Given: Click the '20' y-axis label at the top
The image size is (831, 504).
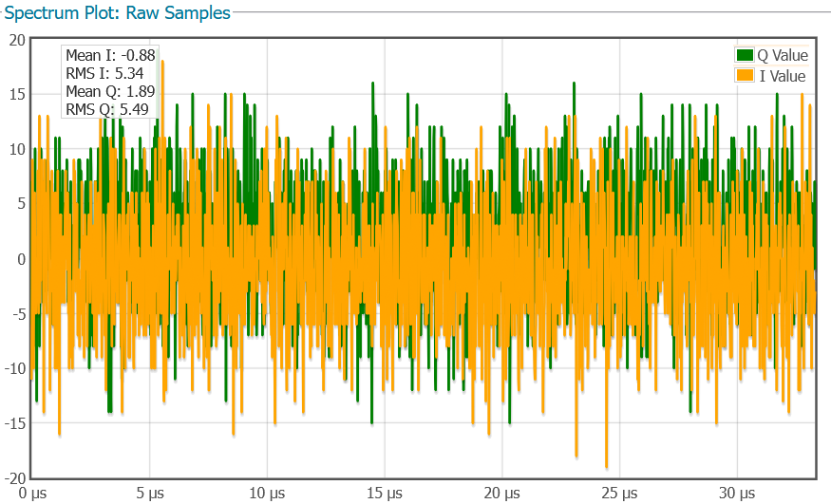Looking at the screenshot, I should [17, 40].
